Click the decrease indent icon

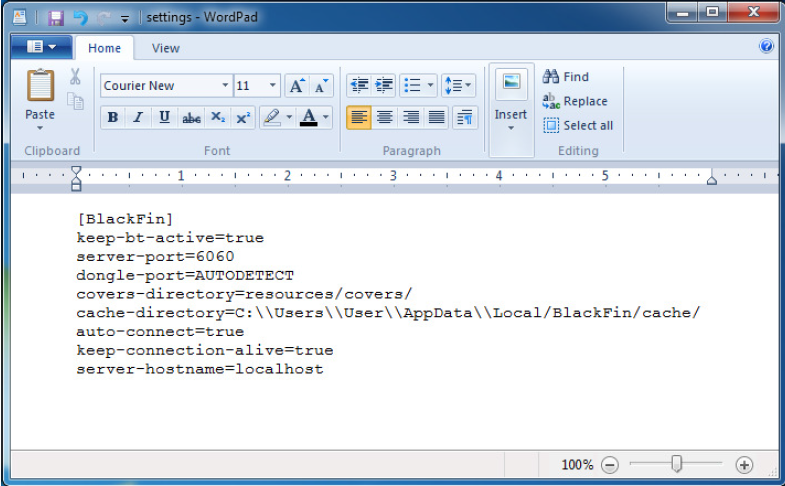click(x=359, y=86)
